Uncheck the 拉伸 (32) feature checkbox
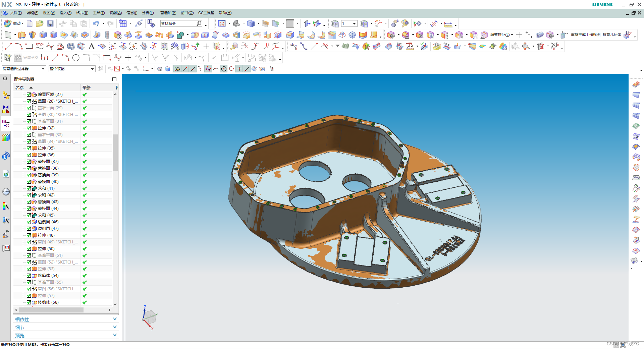Viewport: 644px width, 349px height. (29, 128)
